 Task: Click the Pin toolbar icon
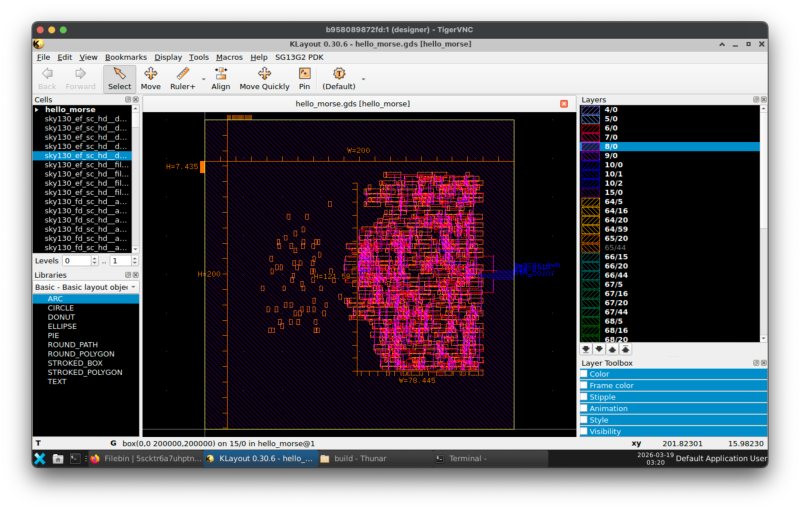(304, 78)
